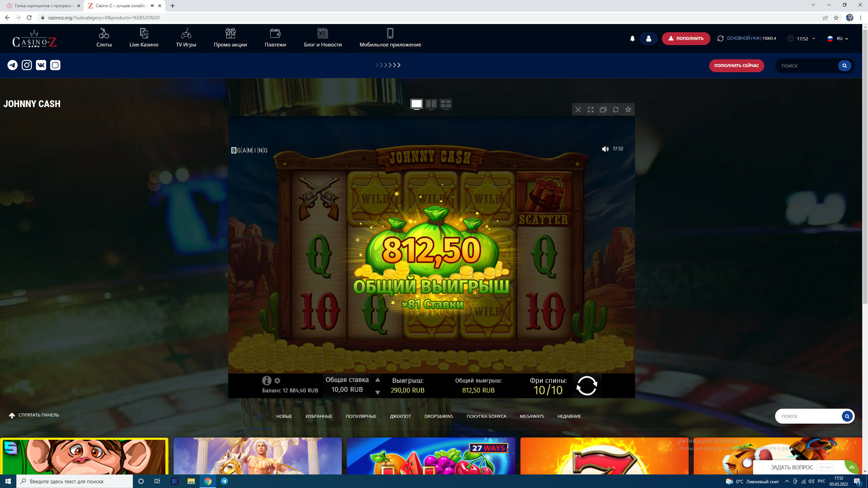Open the game info icon
The image size is (868, 488).
[267, 381]
